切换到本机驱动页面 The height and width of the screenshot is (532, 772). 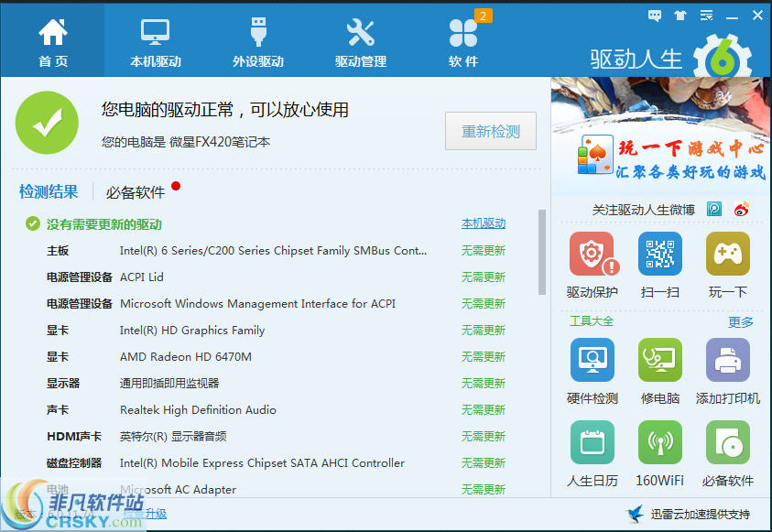click(x=155, y=38)
